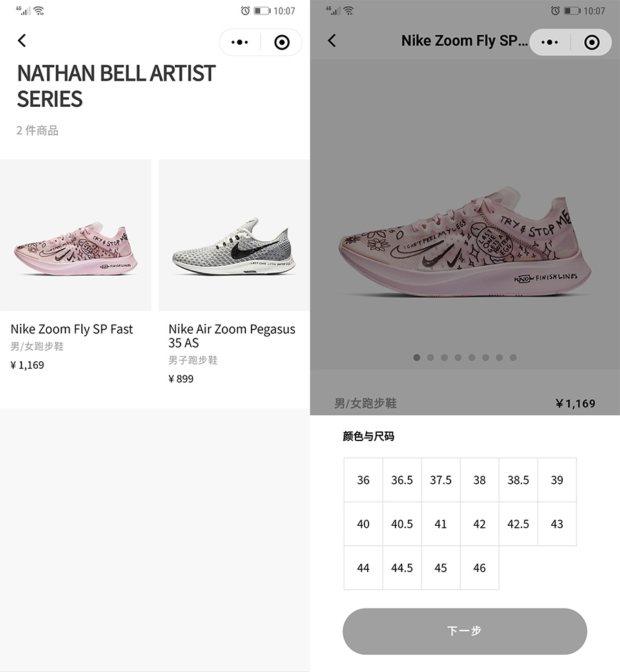Jump to last image carousel dot
620x672 pixels.
tap(513, 358)
